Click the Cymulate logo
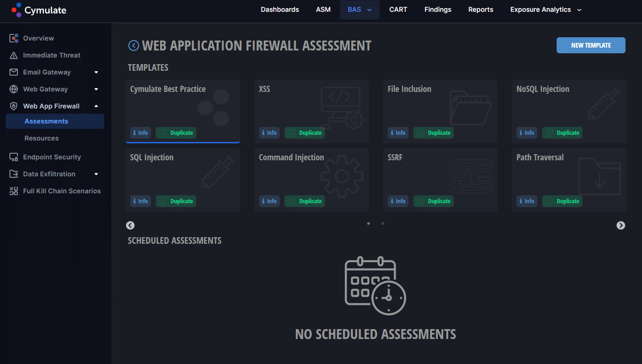 click(39, 10)
